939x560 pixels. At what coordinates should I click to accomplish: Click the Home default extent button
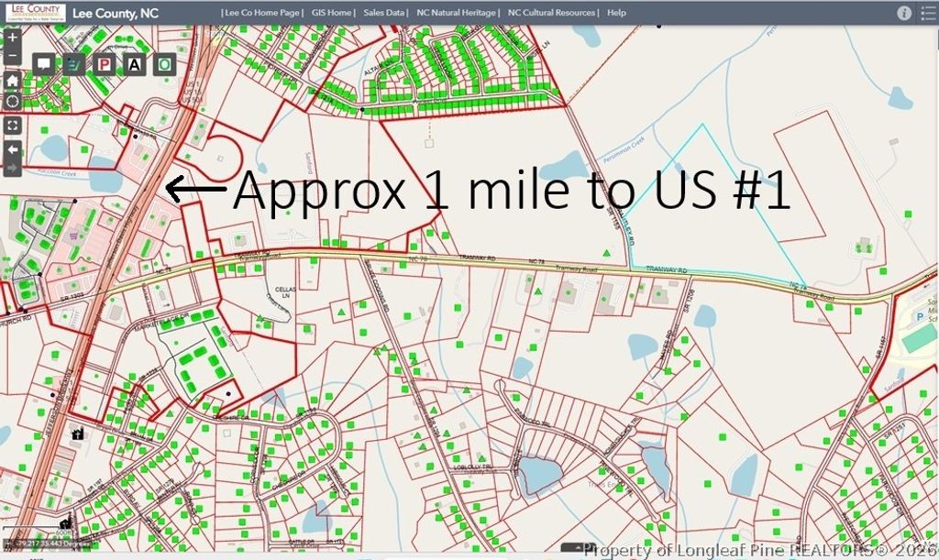click(x=13, y=80)
